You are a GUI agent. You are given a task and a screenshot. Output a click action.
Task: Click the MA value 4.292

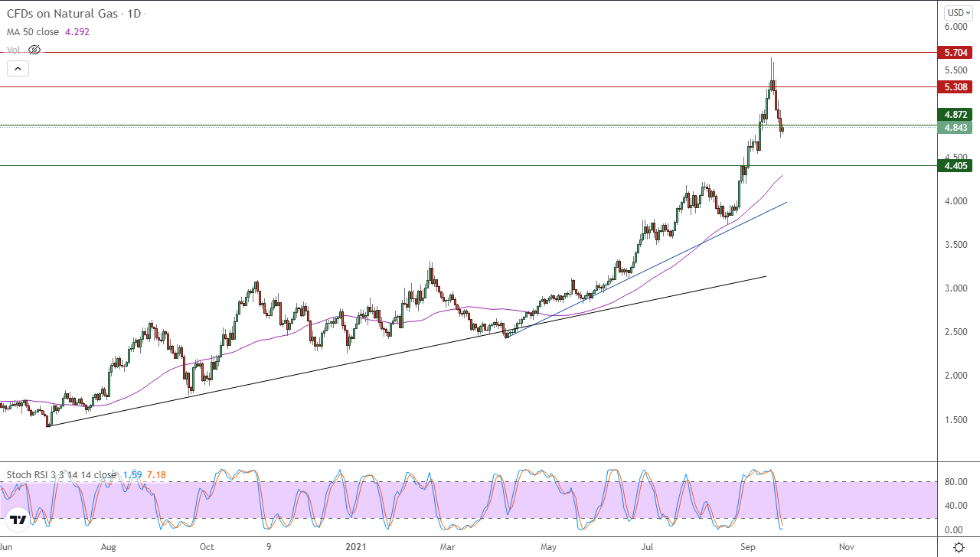(78, 32)
